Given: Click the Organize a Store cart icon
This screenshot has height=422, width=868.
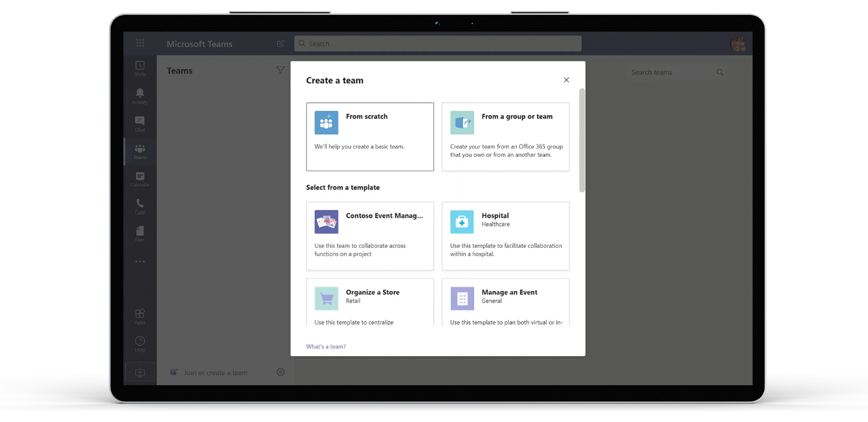Looking at the screenshot, I should coord(326,299).
